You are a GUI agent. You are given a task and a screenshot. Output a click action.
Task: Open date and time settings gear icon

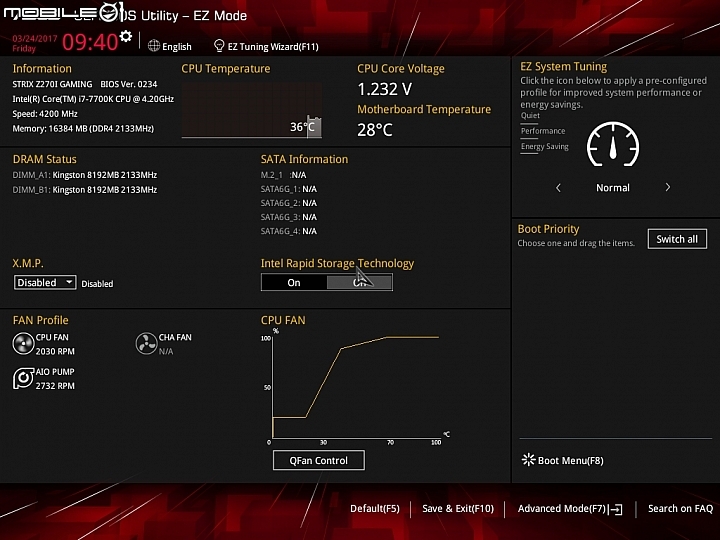[x=125, y=36]
